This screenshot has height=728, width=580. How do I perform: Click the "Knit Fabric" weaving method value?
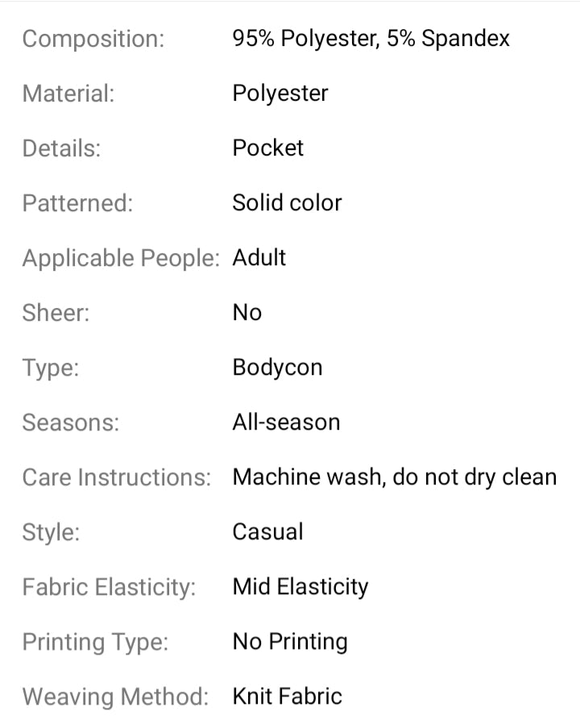pos(287,697)
